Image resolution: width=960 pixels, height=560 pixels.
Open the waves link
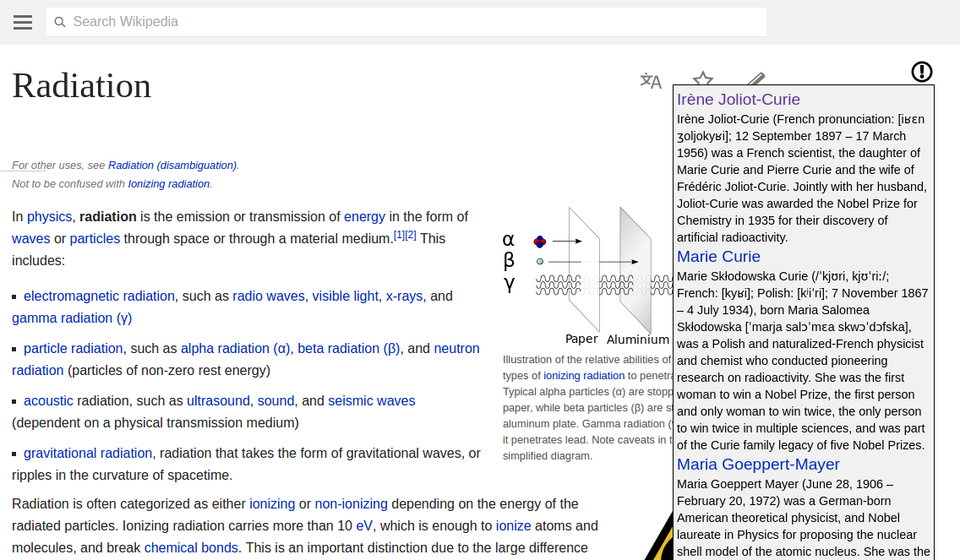pos(30,239)
